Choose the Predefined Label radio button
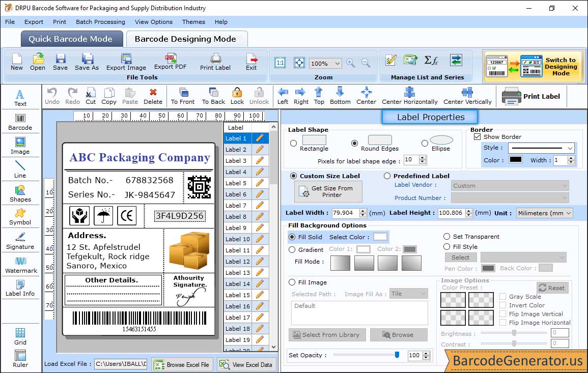Viewport: 588px width, 373px height. 387,176
